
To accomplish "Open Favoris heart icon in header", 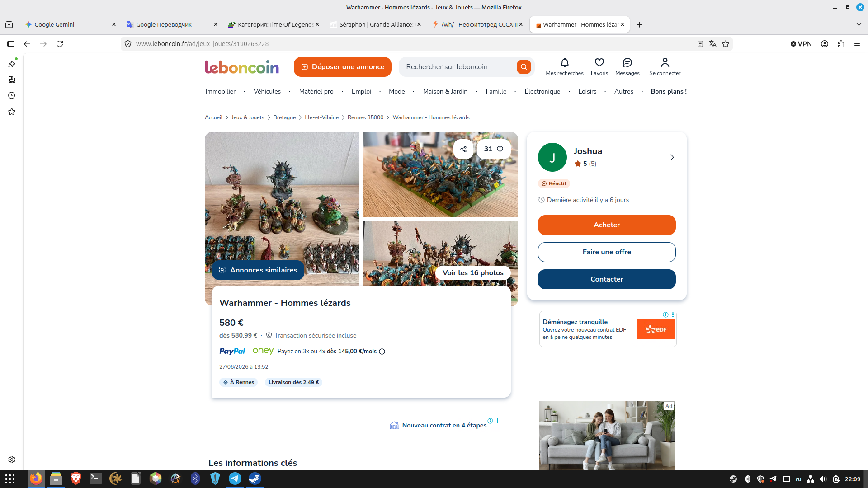I will (599, 62).
